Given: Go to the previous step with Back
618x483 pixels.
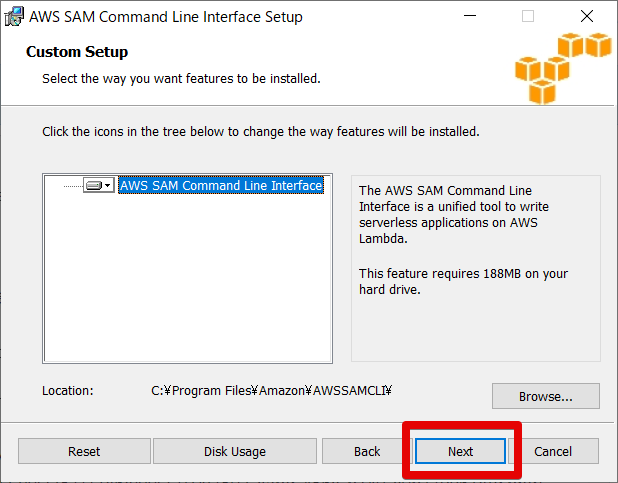Looking at the screenshot, I should pos(367,451).
